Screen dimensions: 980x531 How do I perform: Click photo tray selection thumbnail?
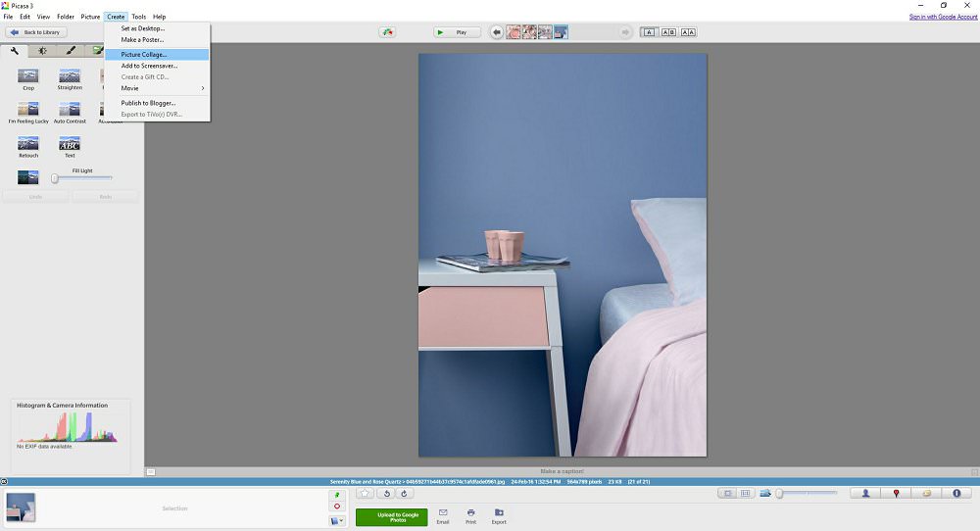pyautogui.click(x=21, y=507)
